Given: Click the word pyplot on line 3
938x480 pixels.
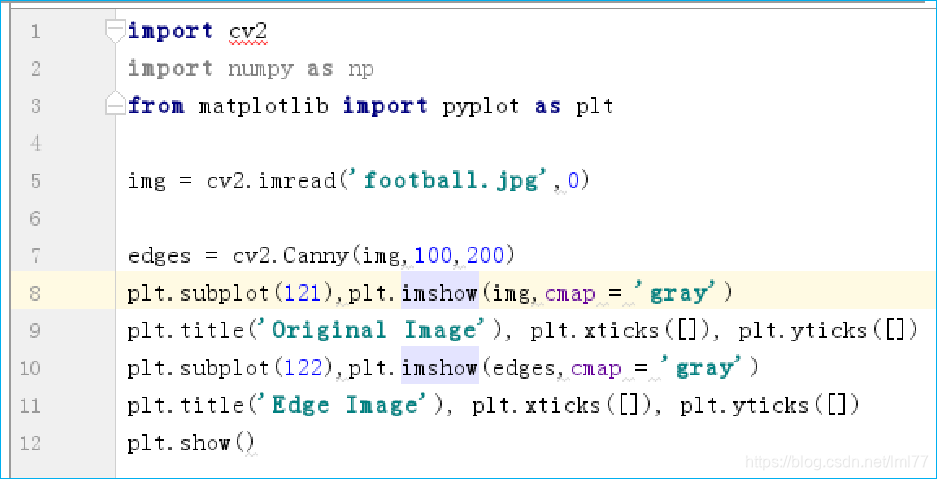Looking at the screenshot, I should click(482, 107).
